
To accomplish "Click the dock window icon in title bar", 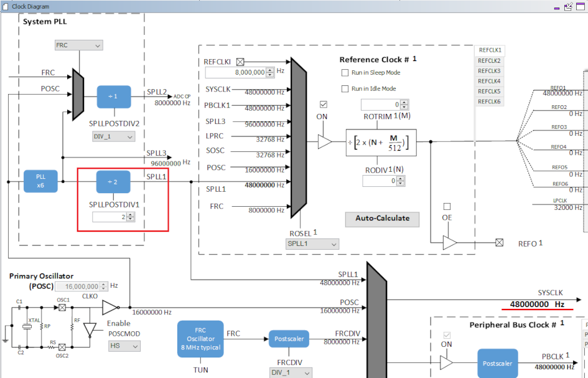I will click(x=568, y=6).
